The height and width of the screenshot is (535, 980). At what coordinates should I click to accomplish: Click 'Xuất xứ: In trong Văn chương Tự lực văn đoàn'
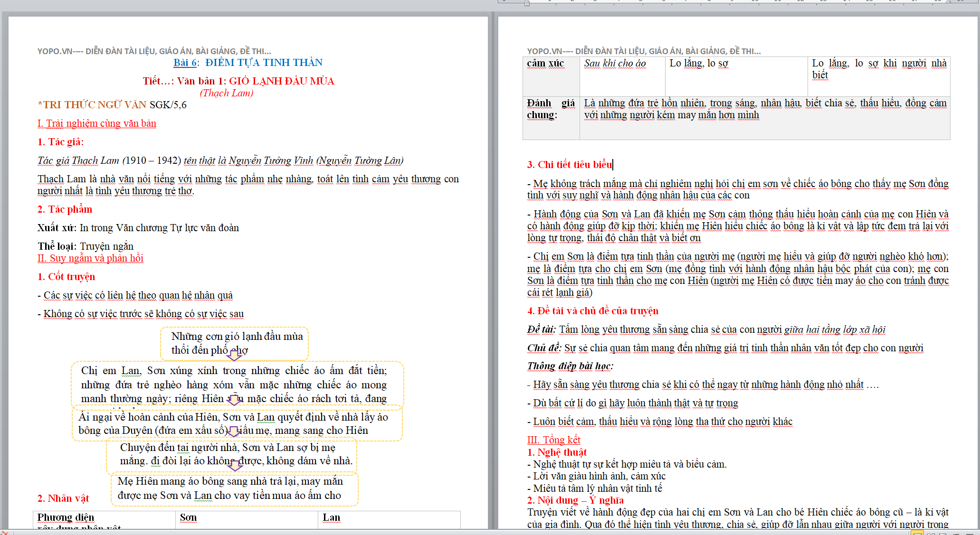tap(138, 228)
